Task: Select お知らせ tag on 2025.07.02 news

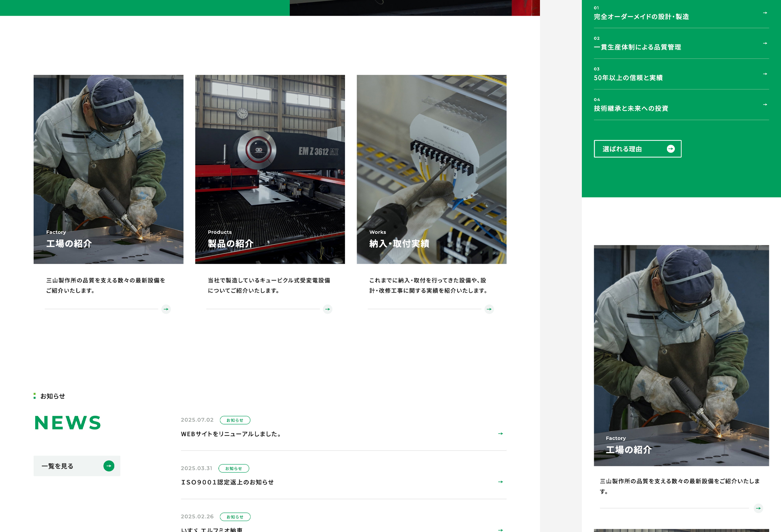Action: (x=235, y=420)
